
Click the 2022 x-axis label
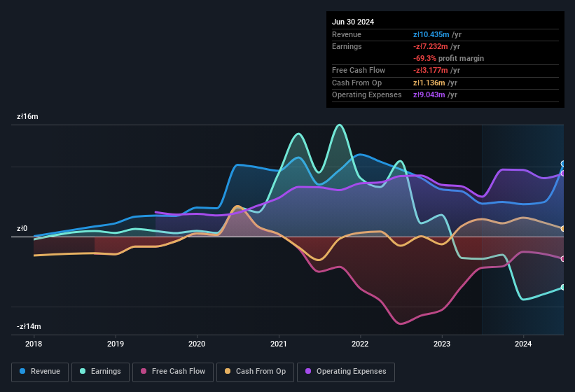tap(360, 344)
